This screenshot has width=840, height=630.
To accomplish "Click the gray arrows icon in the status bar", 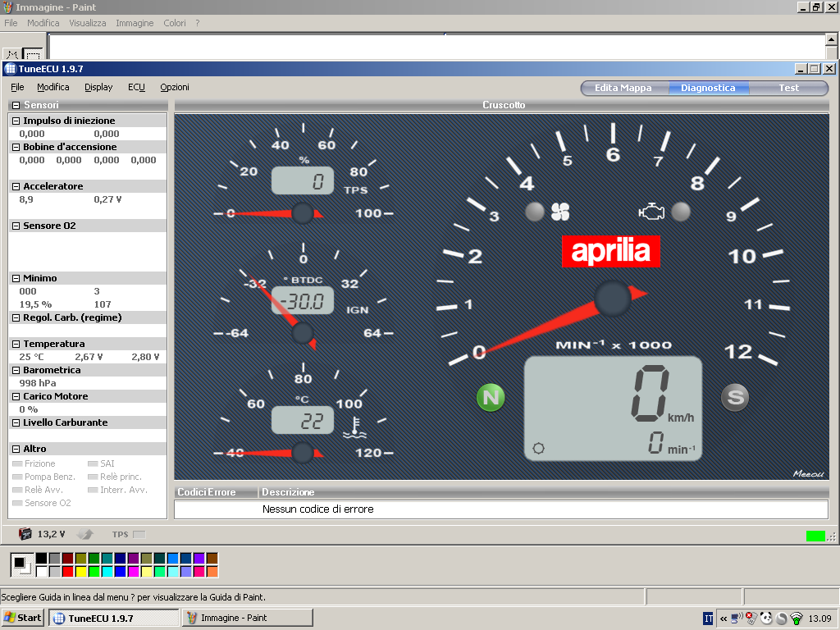I will [x=84, y=533].
